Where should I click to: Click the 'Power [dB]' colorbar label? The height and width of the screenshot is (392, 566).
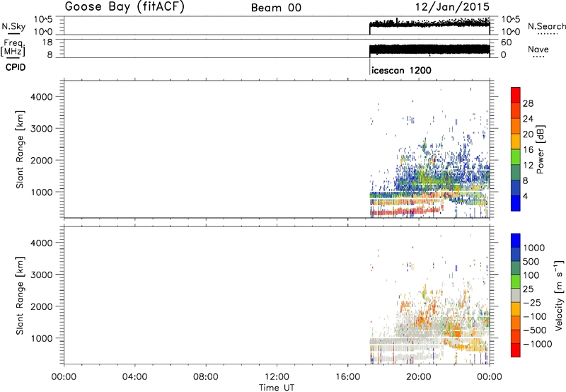point(540,149)
